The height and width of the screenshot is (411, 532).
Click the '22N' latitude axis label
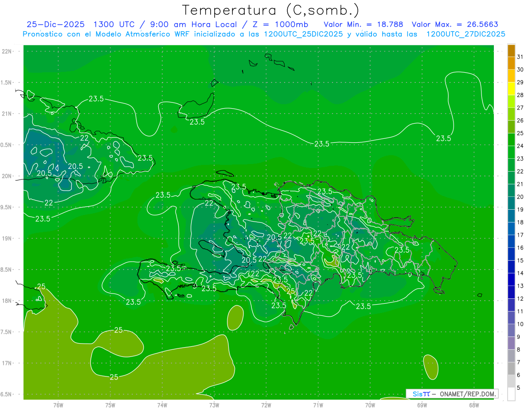[x=8, y=51]
